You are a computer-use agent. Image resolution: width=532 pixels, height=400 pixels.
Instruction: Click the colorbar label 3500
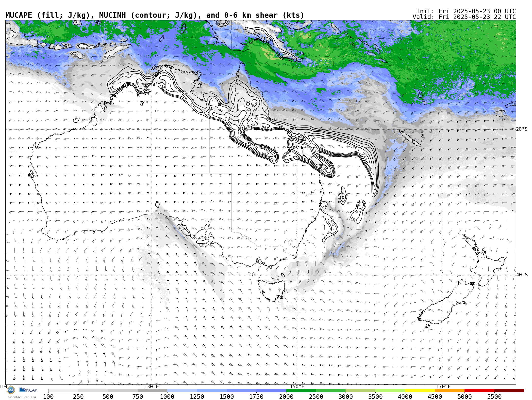[x=375, y=397]
